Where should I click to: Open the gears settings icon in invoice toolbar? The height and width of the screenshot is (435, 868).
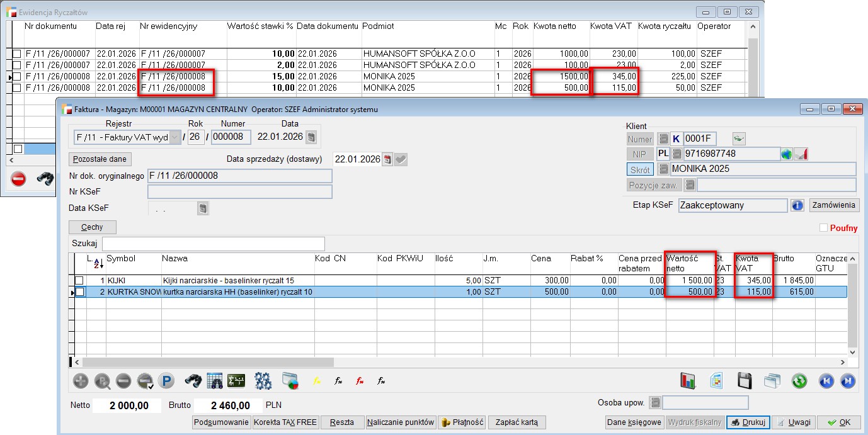(x=263, y=380)
